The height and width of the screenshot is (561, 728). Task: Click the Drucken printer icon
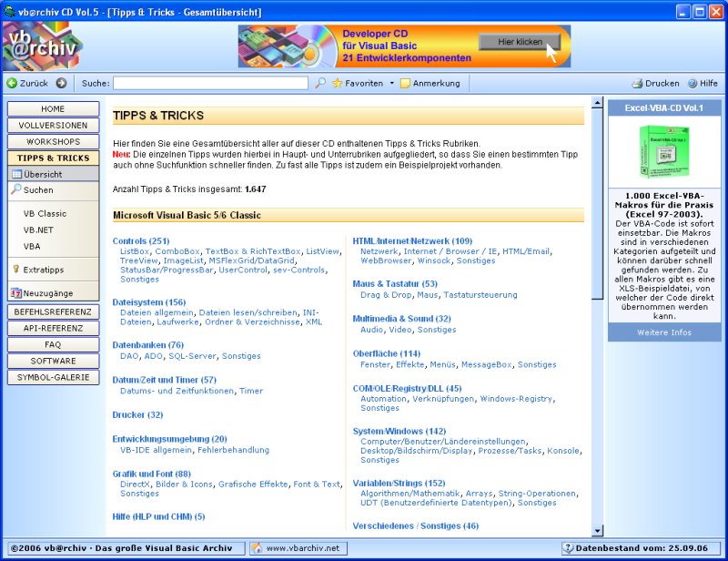638,83
